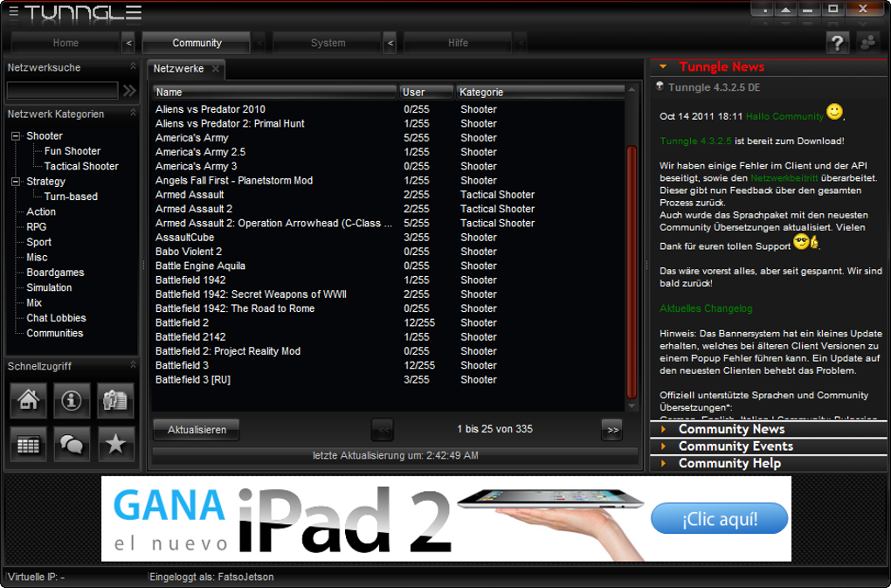
Task: Click the smiley emoticon in the news
Action: tap(834, 111)
